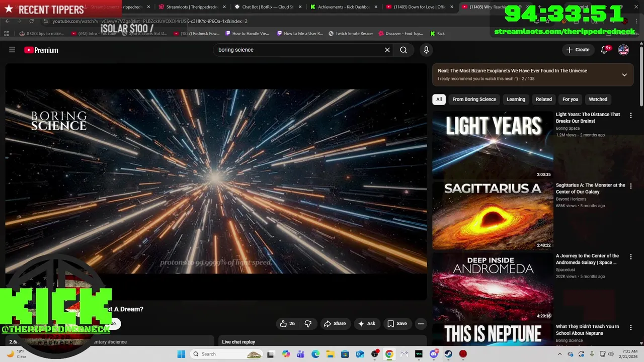Open Spacedust channel name
This screenshot has height=362, width=644.
pyautogui.click(x=566, y=270)
